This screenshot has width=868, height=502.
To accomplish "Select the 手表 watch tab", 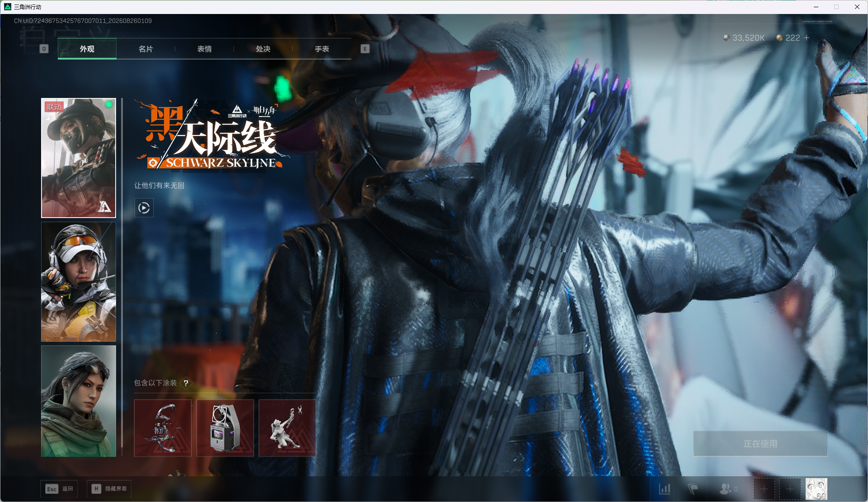I will click(322, 49).
